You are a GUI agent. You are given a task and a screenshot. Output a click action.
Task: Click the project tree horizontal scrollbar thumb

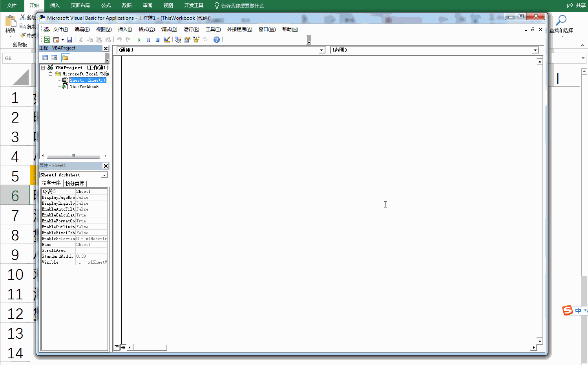tap(73, 156)
